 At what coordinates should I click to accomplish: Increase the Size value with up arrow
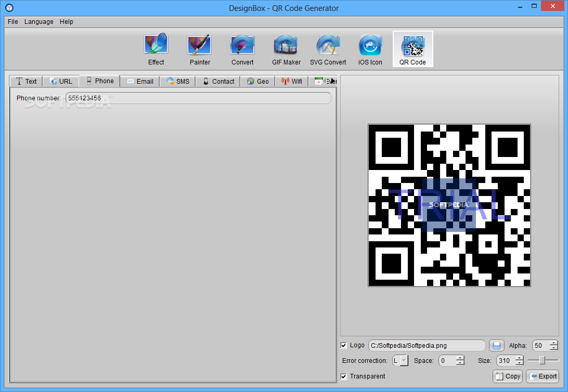pos(520,358)
